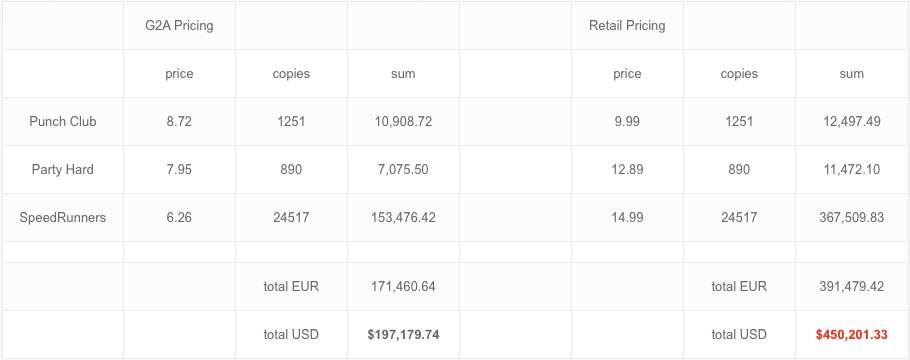This screenshot has height=360, width=910.
Task: Select the Retail Pricing header cell
Action: [x=627, y=26]
